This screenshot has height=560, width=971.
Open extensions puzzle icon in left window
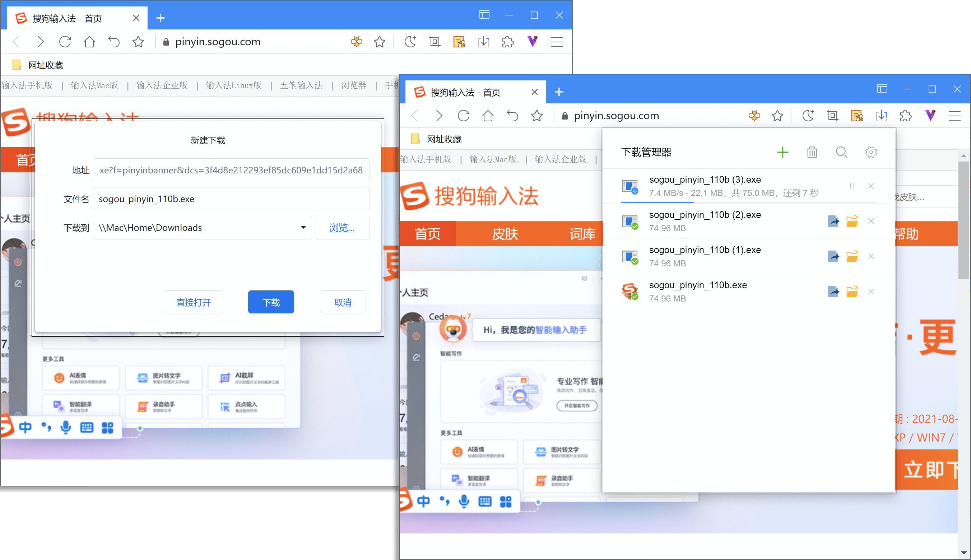pyautogui.click(x=508, y=42)
